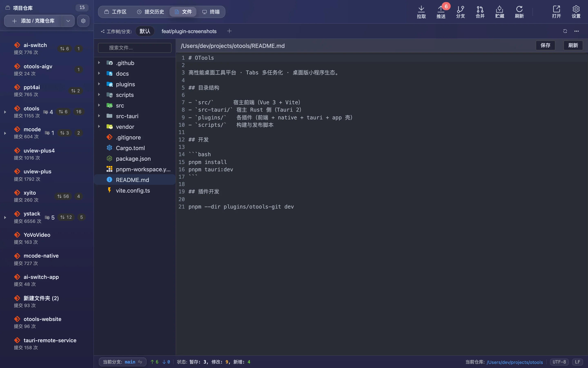Click the outgoing commits count 6 indicator

(x=155, y=362)
